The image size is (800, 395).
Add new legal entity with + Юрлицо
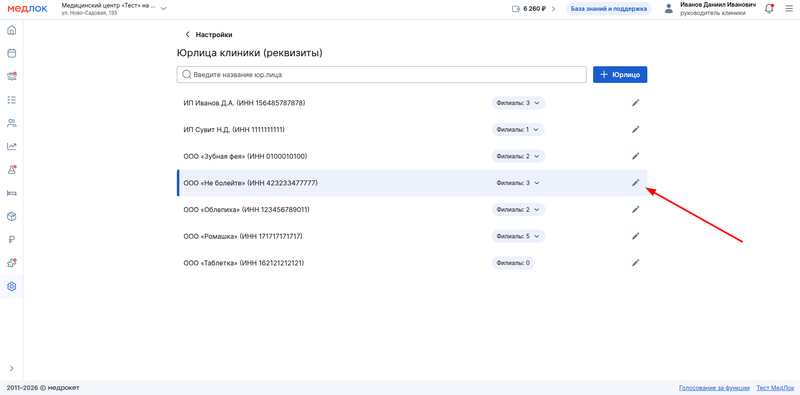(x=620, y=75)
